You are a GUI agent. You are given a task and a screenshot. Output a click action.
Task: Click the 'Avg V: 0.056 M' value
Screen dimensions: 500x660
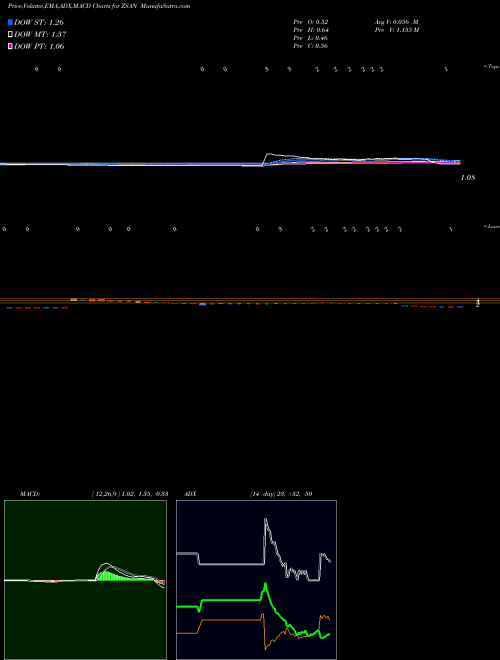tap(396, 22)
